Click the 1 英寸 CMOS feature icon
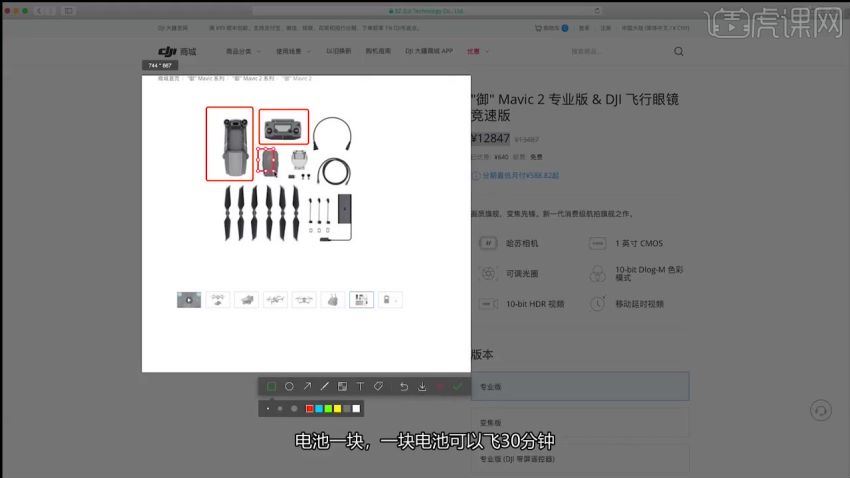The image size is (850, 478). point(597,243)
